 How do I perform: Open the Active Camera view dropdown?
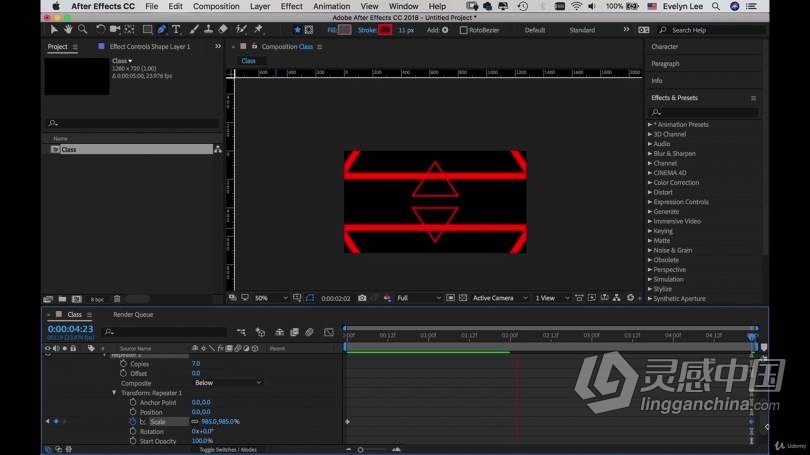(x=496, y=298)
